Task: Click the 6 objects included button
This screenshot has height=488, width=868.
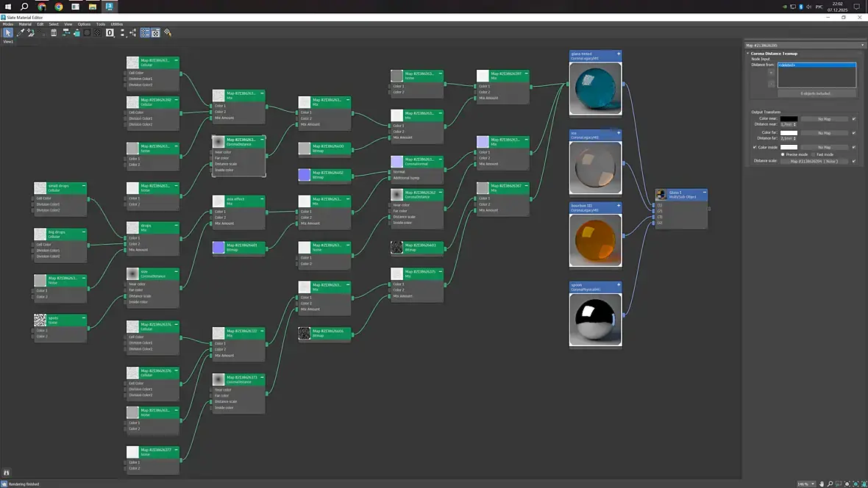Action: (815, 93)
